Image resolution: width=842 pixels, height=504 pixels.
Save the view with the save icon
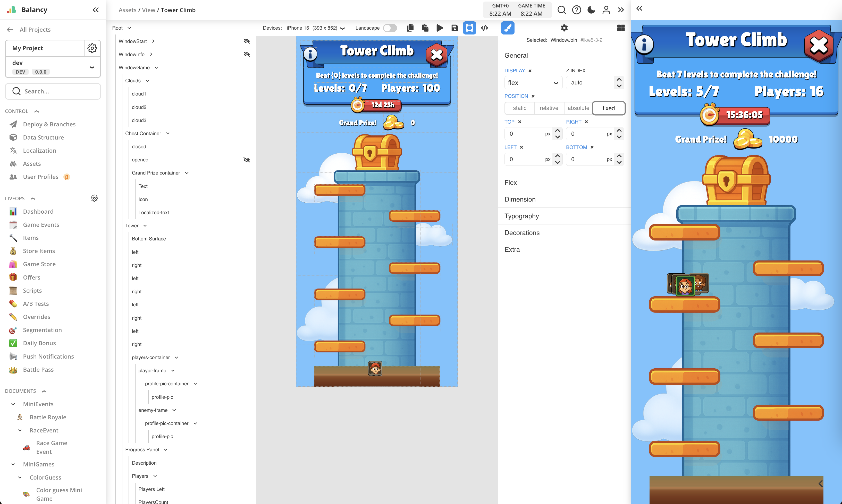[x=454, y=28]
